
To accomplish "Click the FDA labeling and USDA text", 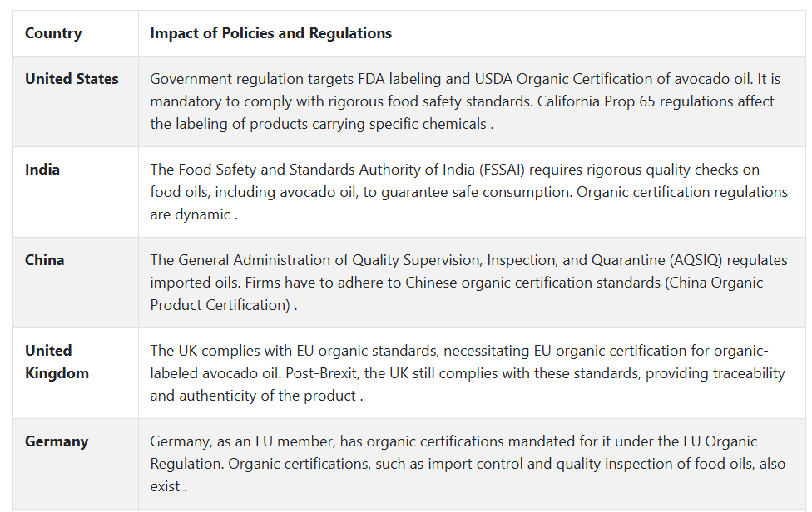I will (x=435, y=79).
